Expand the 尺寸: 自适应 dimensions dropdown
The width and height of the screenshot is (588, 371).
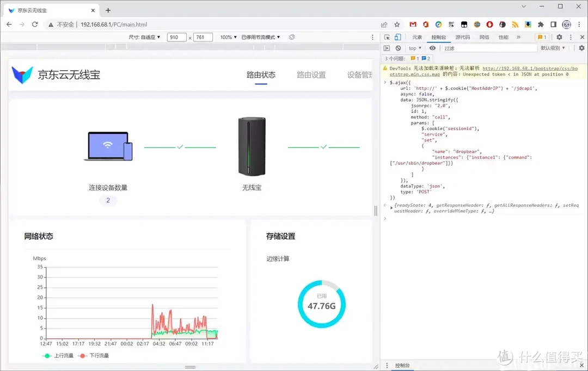[145, 38]
